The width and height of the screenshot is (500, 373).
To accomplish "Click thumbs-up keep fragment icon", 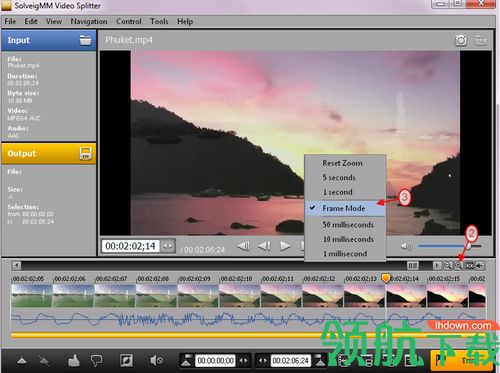I will tap(74, 360).
